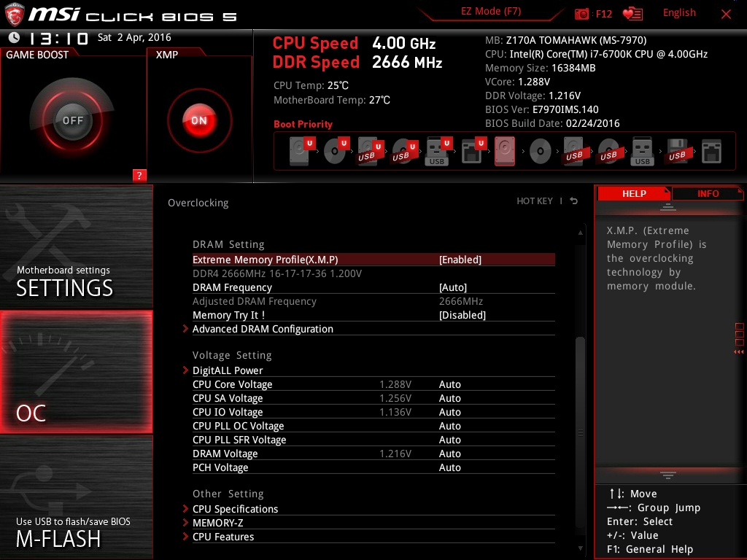747x560 pixels.
Task: Click the date Sat 2 Apr, 2016
Action: [134, 37]
